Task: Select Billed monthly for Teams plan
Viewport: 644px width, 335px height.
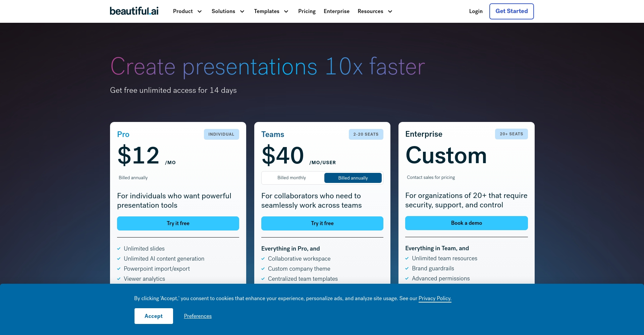Action: click(292, 178)
